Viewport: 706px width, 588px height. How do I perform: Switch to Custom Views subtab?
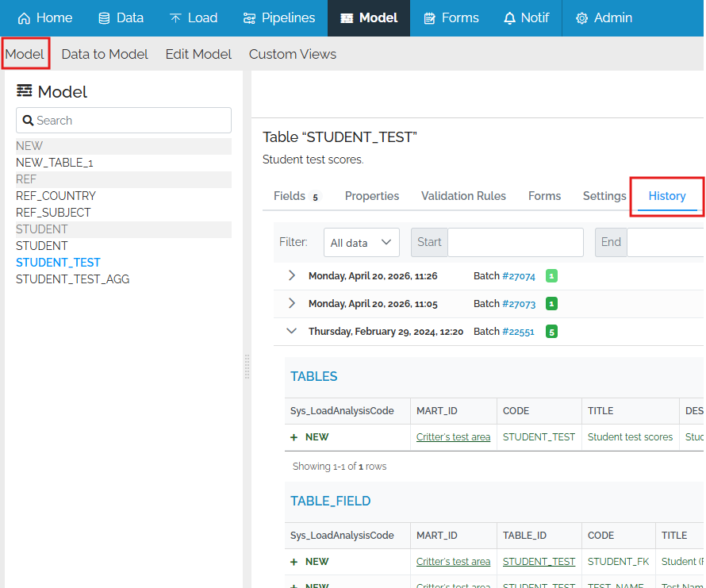coord(293,54)
